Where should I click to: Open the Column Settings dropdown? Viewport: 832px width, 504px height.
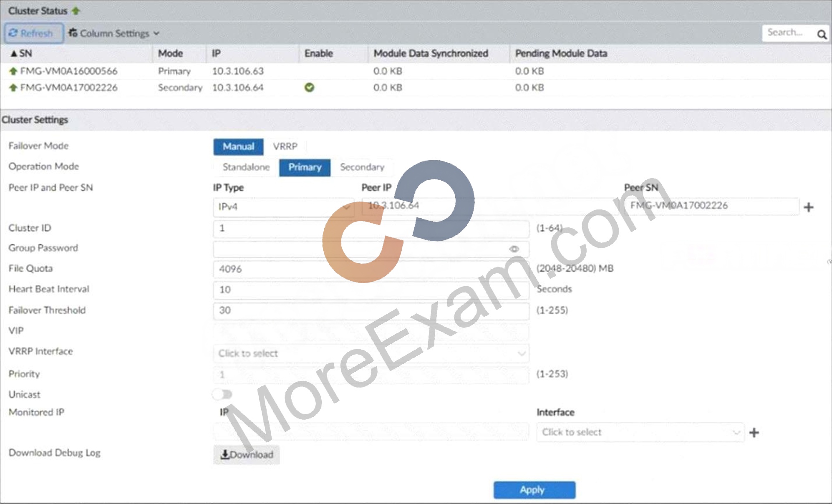(x=114, y=33)
